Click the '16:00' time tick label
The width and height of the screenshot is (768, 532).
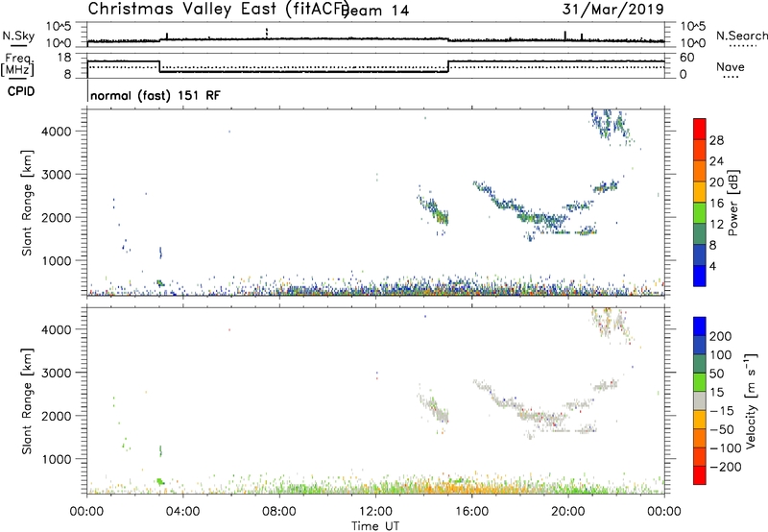tap(471, 512)
